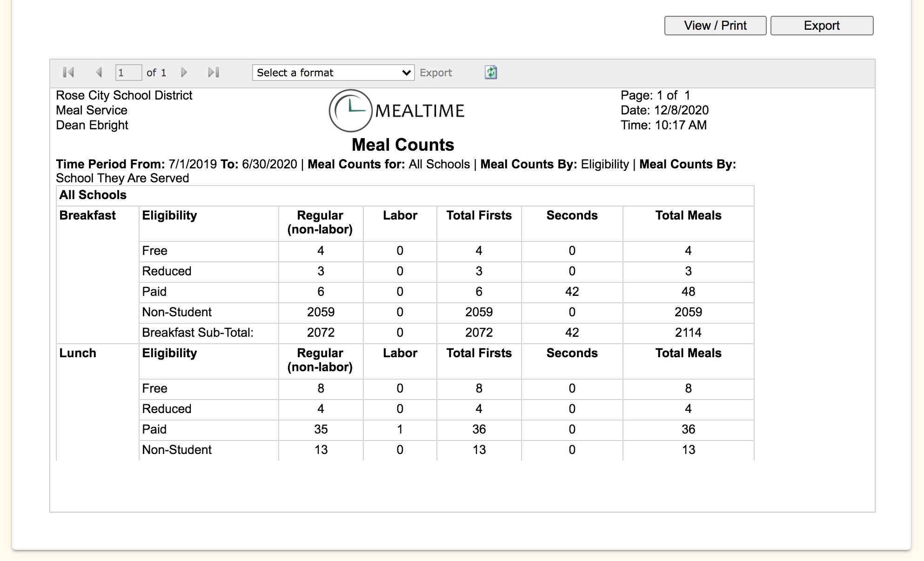The height and width of the screenshot is (561, 924).
Task: Click Breakfast Paid Seconds value 42
Action: coord(572,292)
